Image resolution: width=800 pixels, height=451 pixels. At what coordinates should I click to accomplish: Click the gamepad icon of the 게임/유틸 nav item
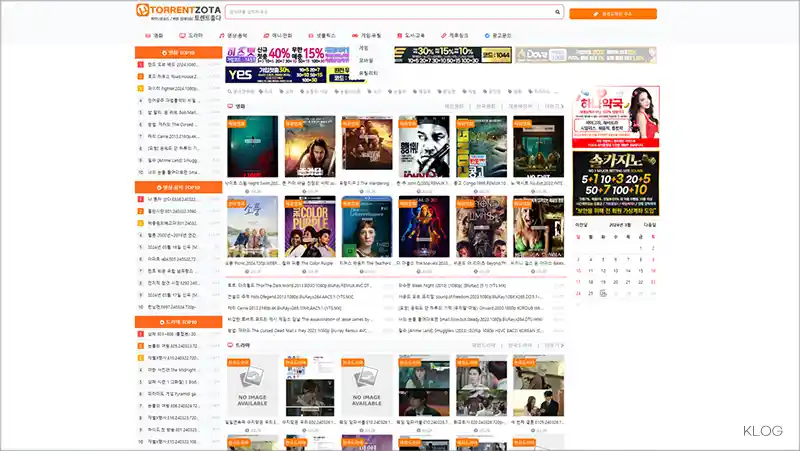pos(355,36)
